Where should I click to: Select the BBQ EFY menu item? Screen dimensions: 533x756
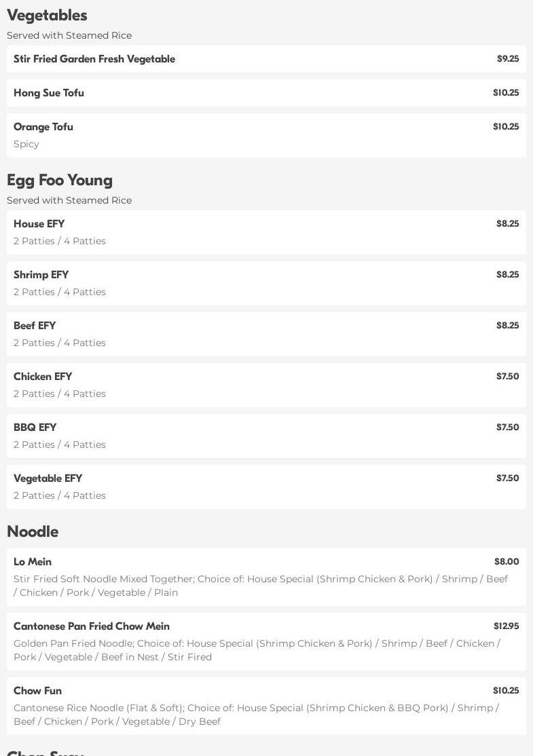[35, 428]
